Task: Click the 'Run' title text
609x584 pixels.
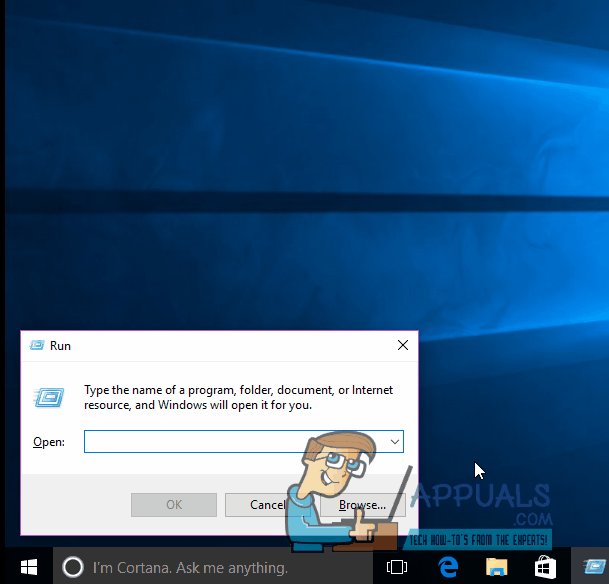Action: (60, 346)
